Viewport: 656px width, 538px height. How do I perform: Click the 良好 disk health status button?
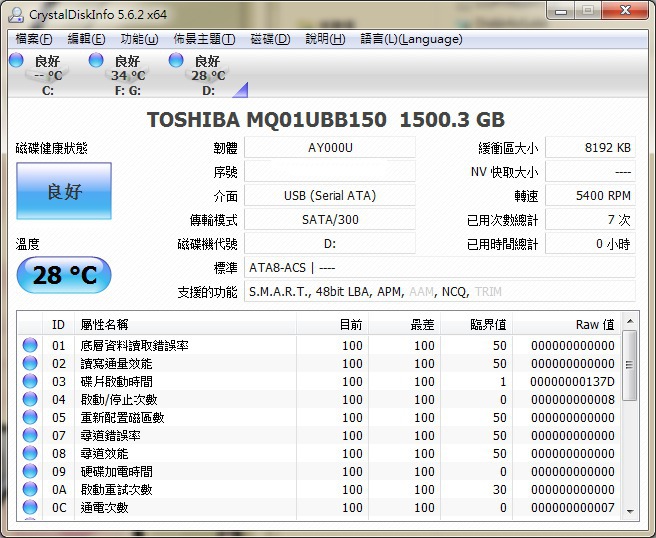coord(64,191)
